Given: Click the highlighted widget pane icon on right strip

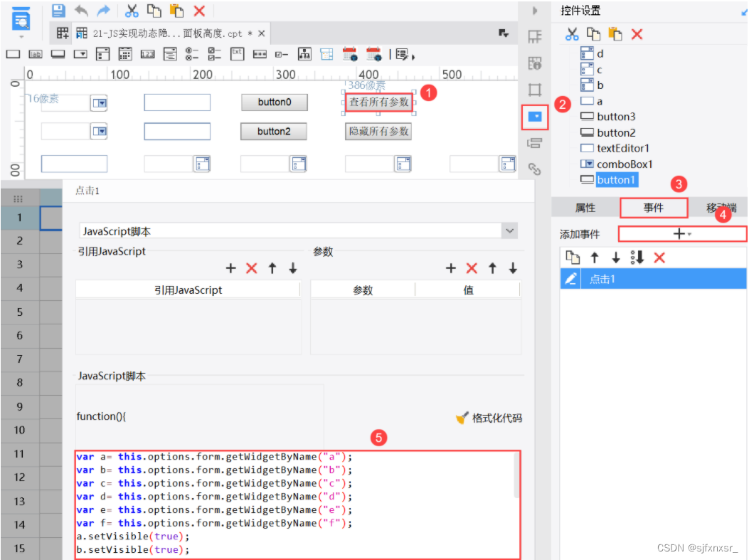Looking at the screenshot, I should (534, 117).
